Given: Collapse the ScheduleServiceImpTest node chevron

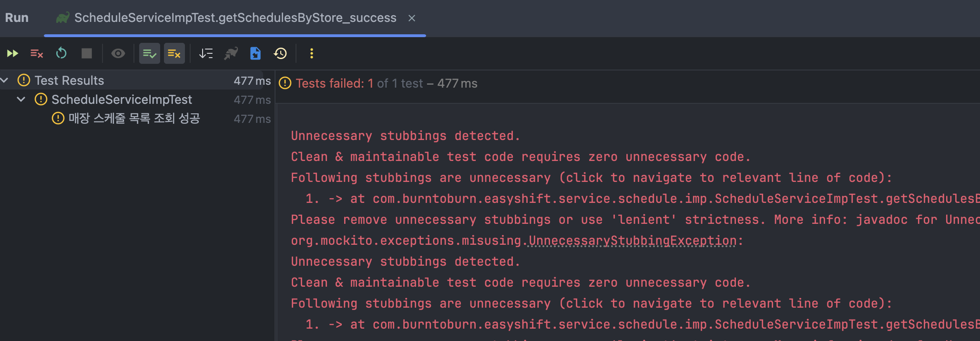Looking at the screenshot, I should [21, 100].
